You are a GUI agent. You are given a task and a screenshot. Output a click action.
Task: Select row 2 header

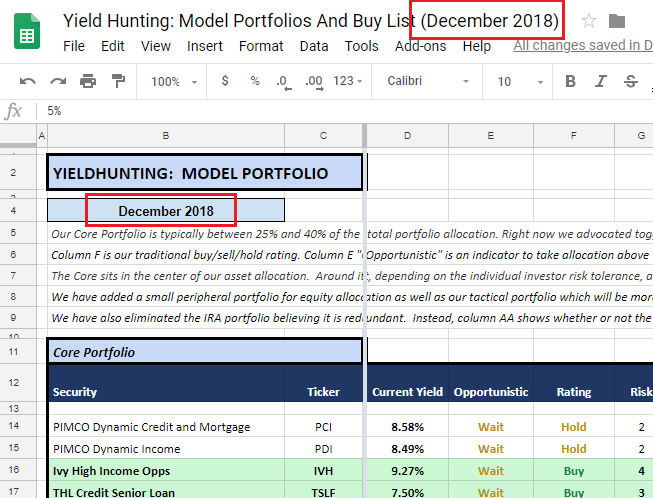pos(18,173)
